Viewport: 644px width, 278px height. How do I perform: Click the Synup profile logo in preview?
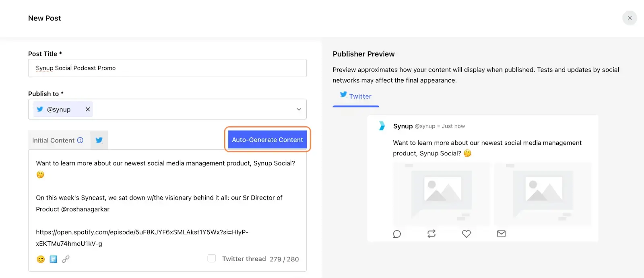click(x=382, y=126)
